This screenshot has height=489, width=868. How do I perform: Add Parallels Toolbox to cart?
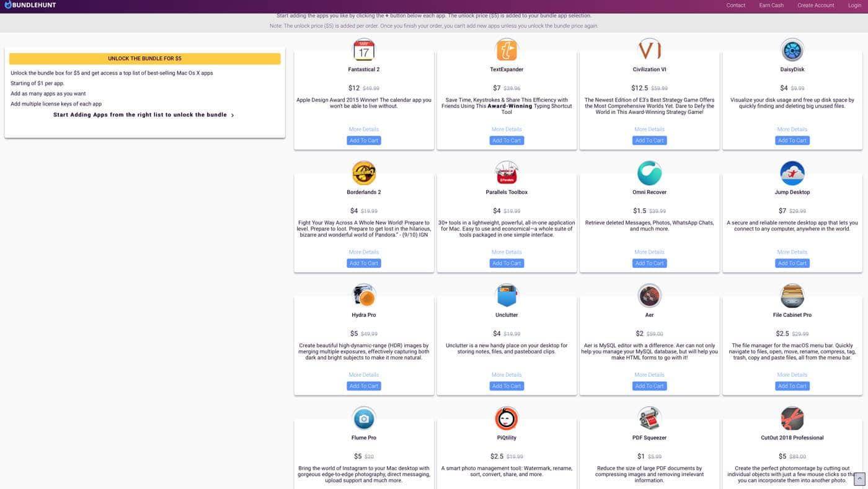(x=507, y=263)
